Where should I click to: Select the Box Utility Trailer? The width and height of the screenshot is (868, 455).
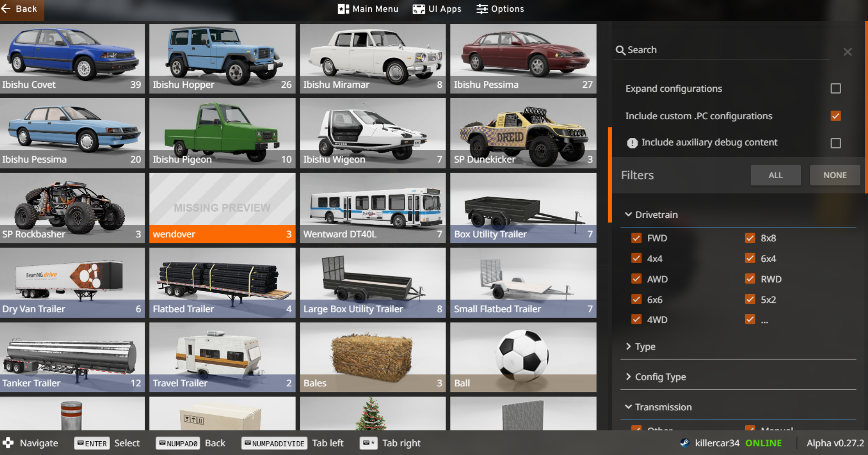click(523, 208)
